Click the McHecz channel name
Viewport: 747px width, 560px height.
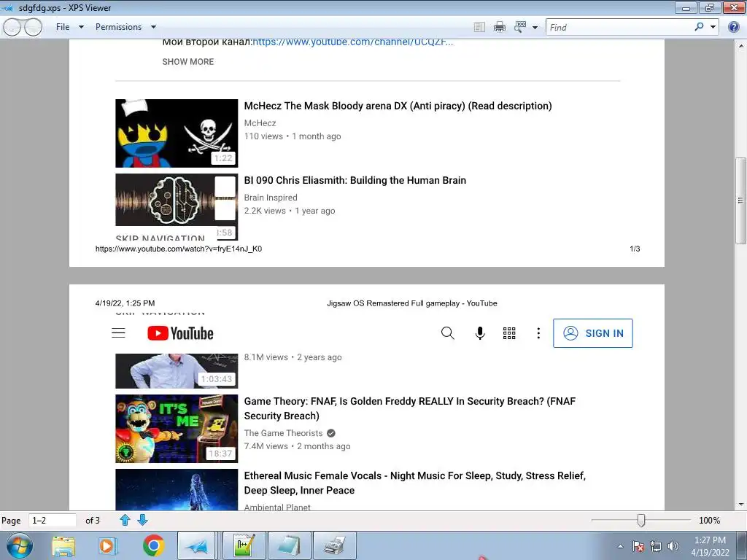coord(260,122)
